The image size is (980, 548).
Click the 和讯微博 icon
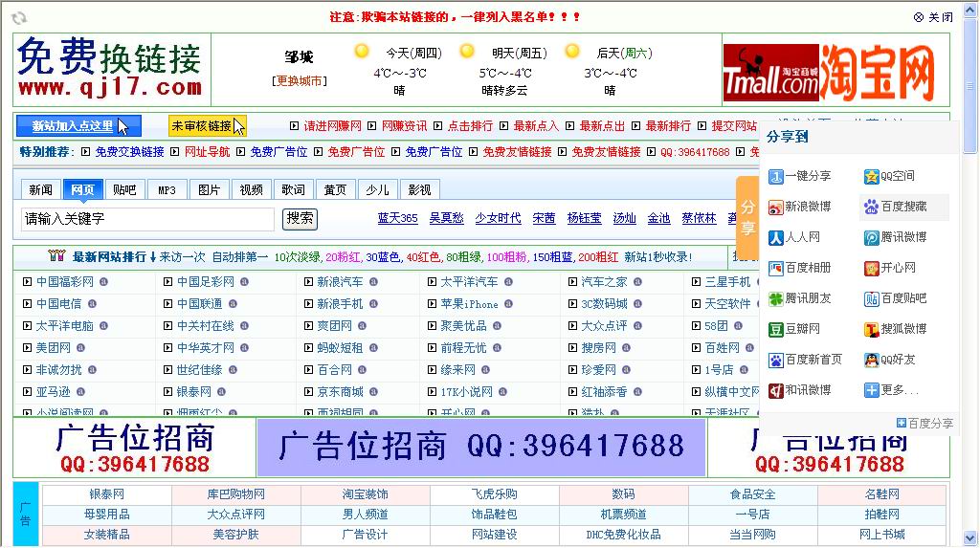point(775,391)
